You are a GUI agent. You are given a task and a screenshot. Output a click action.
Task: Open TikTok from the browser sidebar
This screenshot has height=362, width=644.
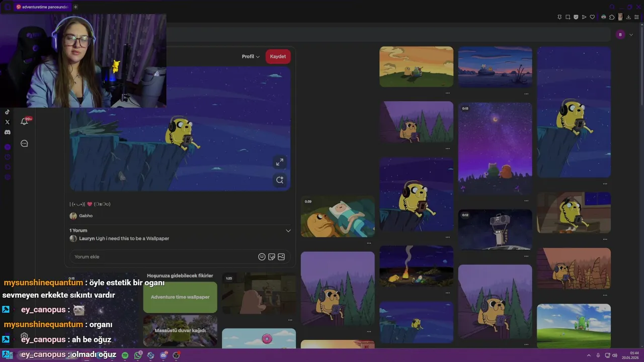[7, 112]
